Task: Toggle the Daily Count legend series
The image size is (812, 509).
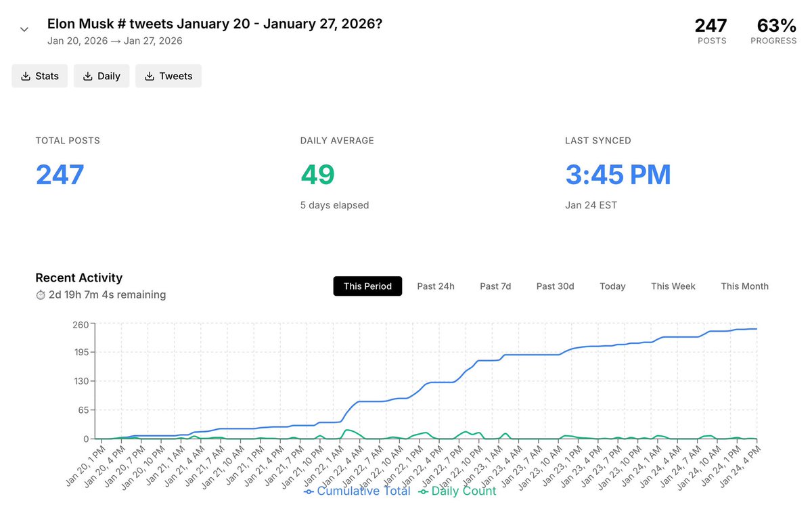Action: 457,491
